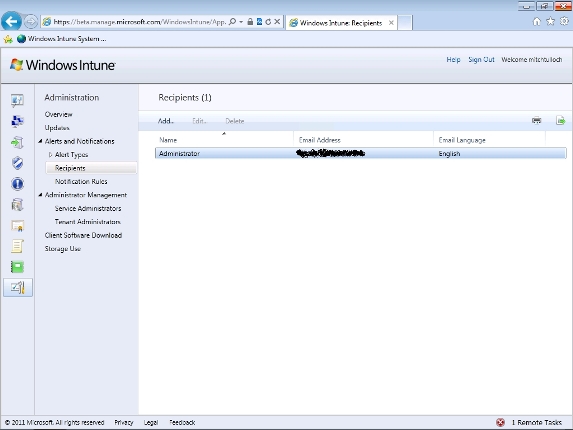
Task: Click the Add recipient button
Action: (166, 121)
